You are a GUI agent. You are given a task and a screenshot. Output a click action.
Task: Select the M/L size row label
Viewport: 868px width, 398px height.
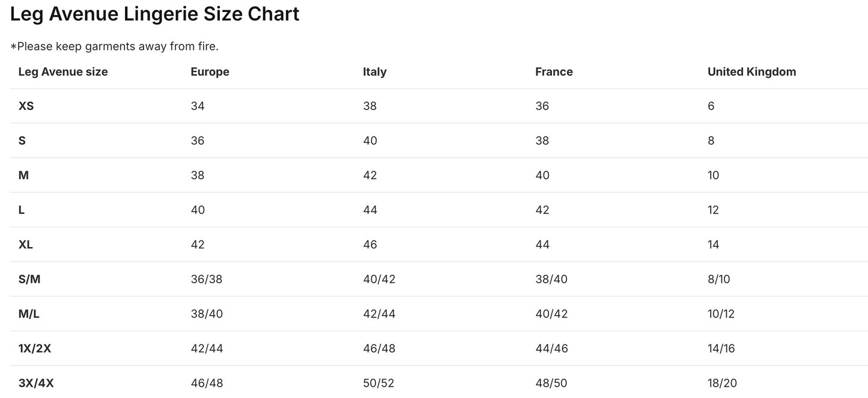[29, 314]
